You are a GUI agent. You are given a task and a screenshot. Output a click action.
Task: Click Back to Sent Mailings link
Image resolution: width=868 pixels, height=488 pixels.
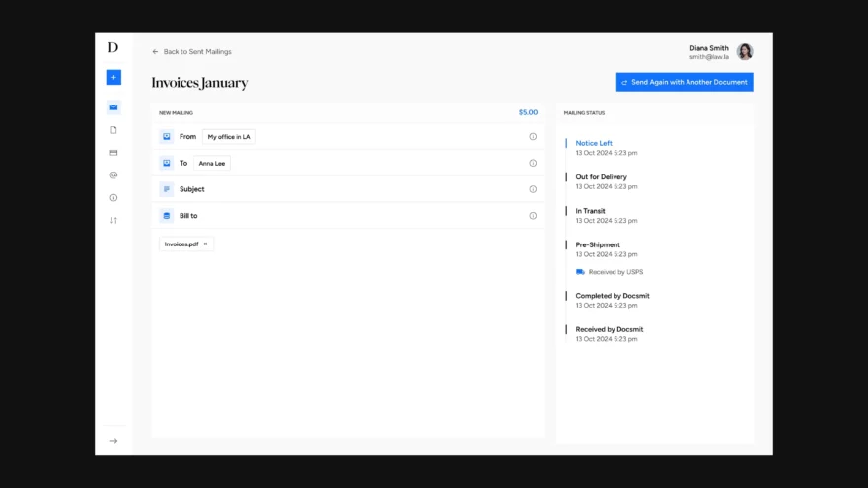pyautogui.click(x=191, y=52)
